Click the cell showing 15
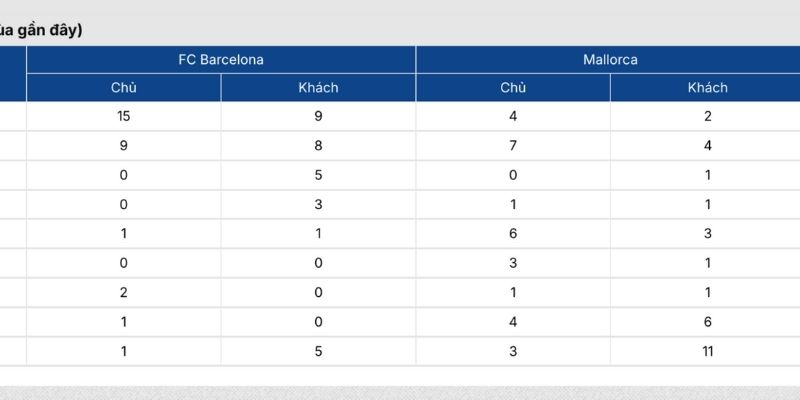Screen dimensions: 800x400 [124, 116]
